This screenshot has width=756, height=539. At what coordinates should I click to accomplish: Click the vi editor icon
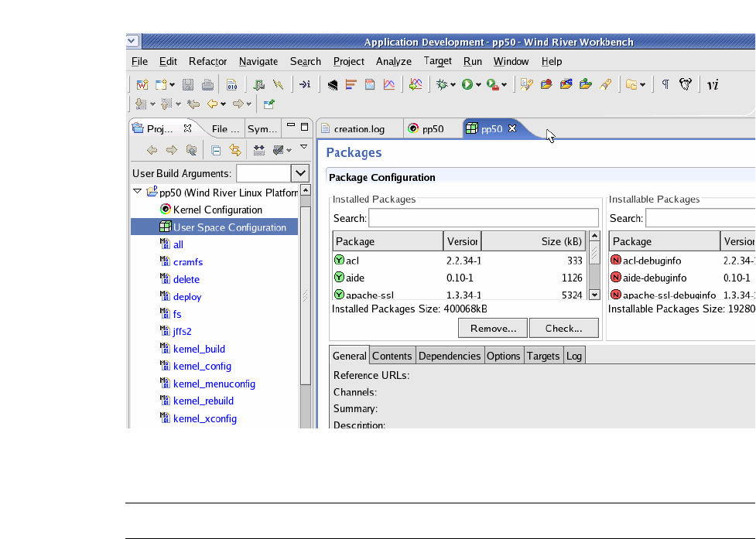point(713,85)
